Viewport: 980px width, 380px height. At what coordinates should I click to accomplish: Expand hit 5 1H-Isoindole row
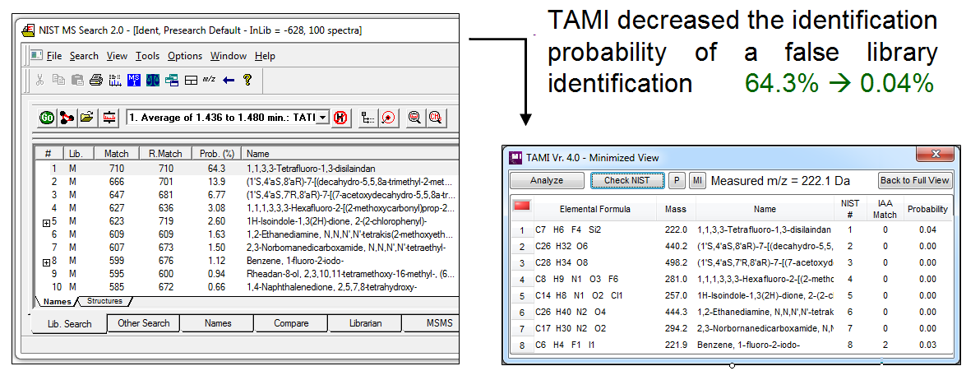click(47, 223)
